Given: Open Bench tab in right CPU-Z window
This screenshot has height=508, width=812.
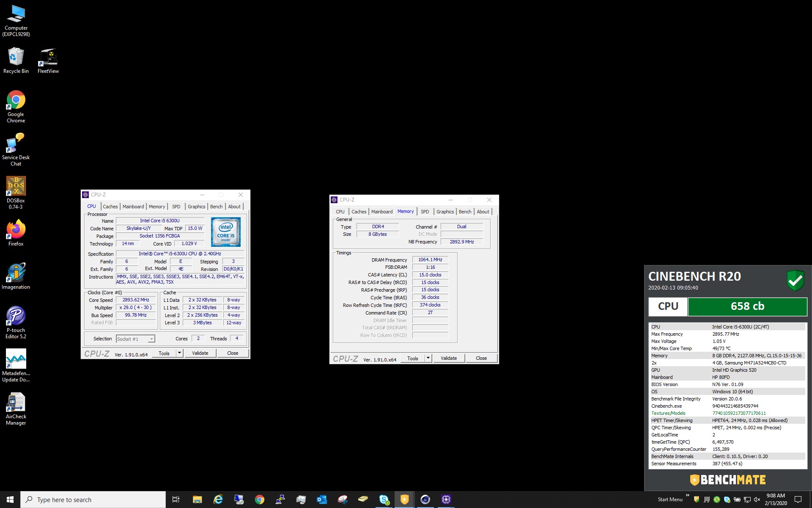Looking at the screenshot, I should click(x=465, y=212).
